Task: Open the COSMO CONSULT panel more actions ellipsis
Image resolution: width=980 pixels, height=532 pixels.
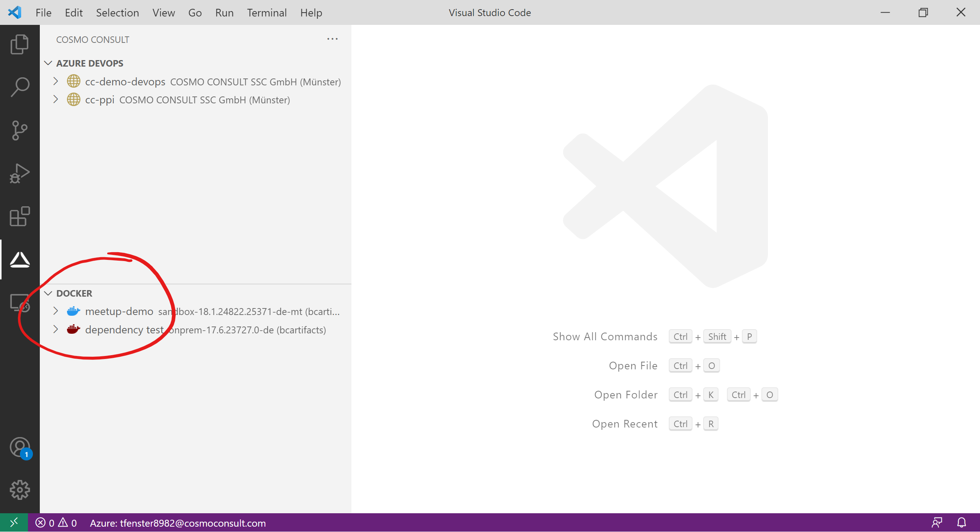Action: pos(332,39)
